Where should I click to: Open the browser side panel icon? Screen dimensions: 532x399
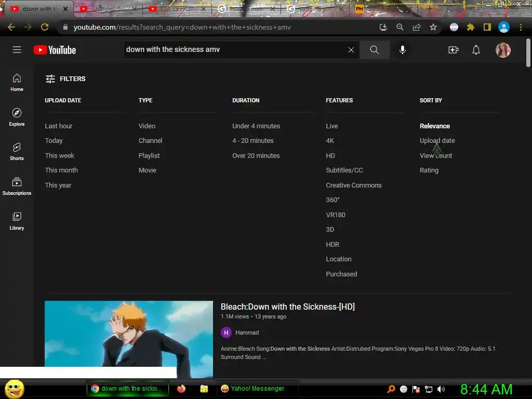(487, 27)
